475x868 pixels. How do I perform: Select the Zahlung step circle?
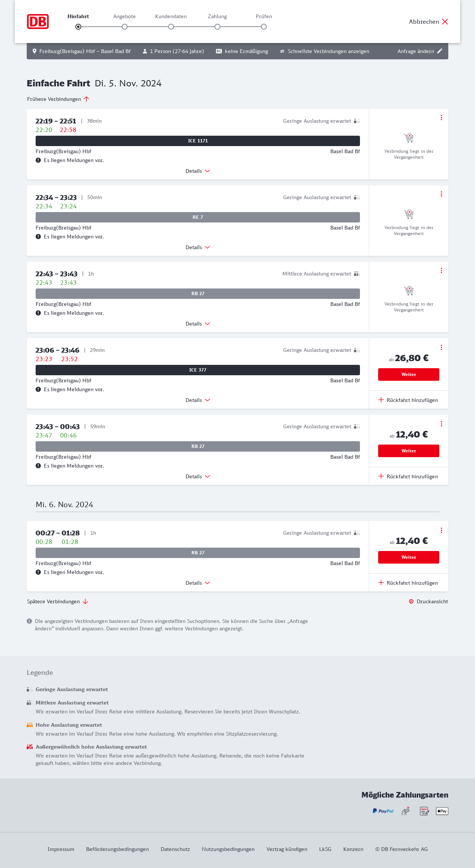(x=217, y=27)
